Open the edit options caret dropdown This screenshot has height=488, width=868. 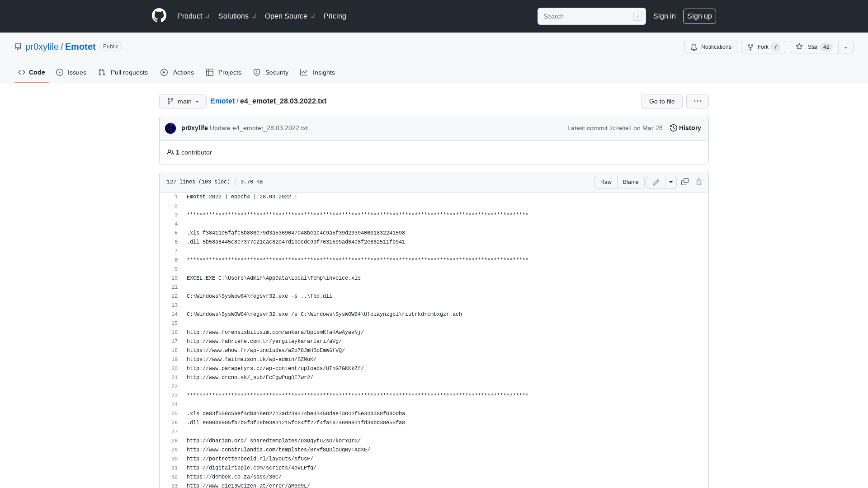tap(671, 182)
